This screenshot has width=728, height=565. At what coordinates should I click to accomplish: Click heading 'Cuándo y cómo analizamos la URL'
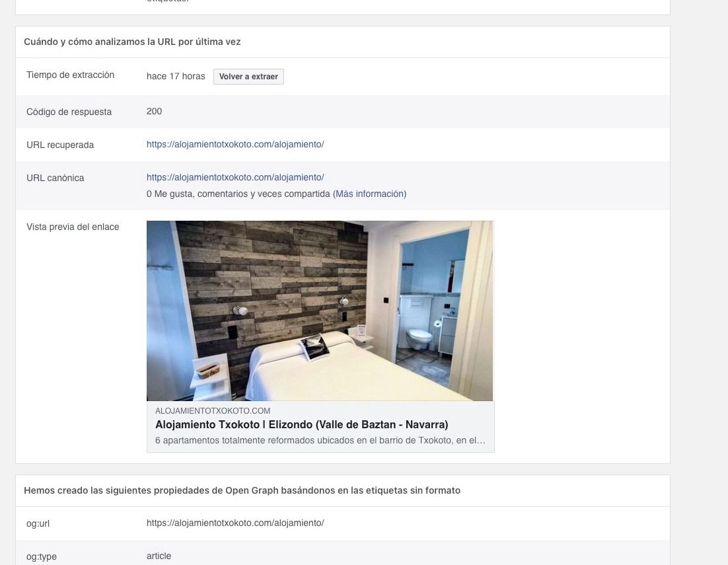click(132, 42)
